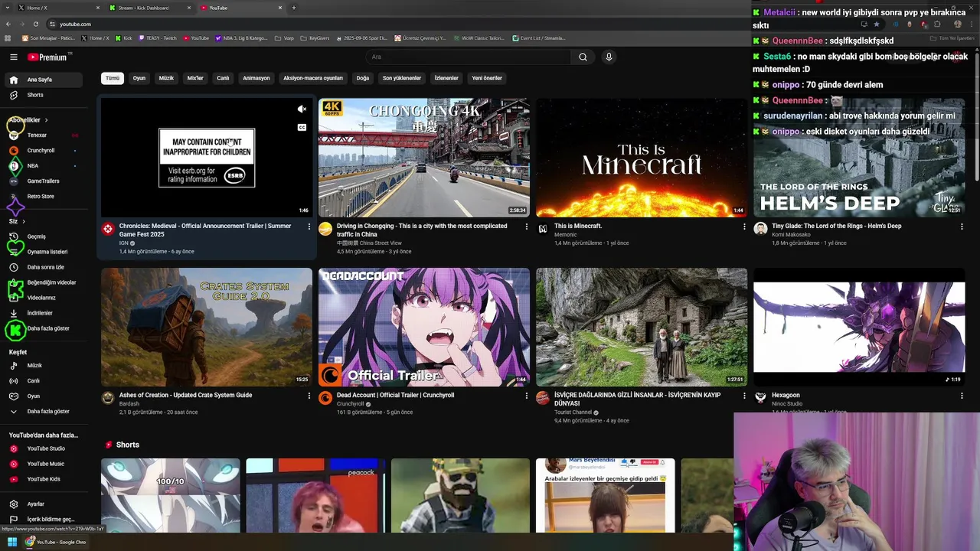980x551 pixels.
Task: Open Müzik under Keşfet
Action: tap(44, 366)
